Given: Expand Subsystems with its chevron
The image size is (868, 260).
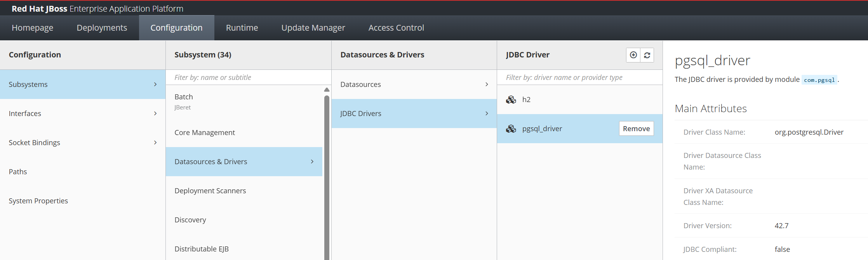Looking at the screenshot, I should coord(155,84).
